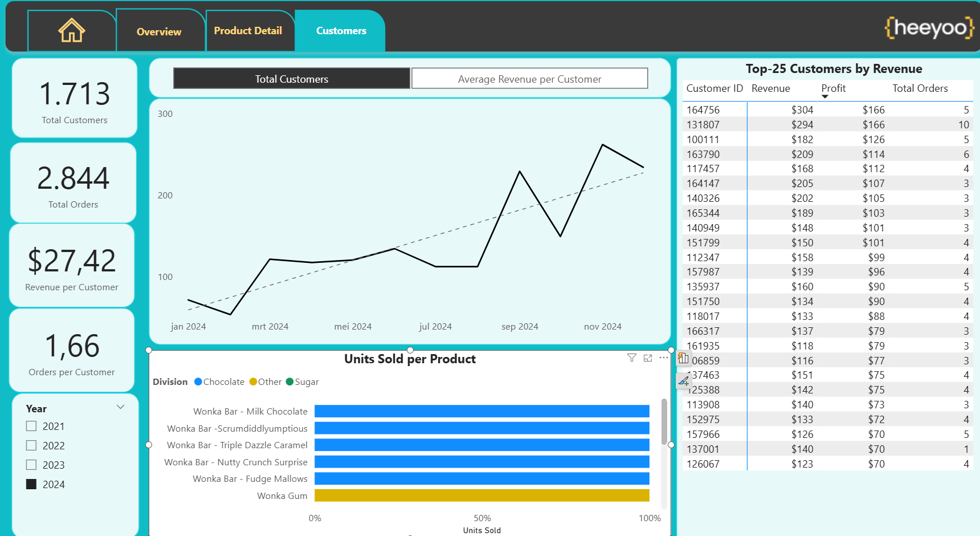The height and width of the screenshot is (536, 980).
Task: Click Other legend yellow swatch
Action: (x=253, y=381)
